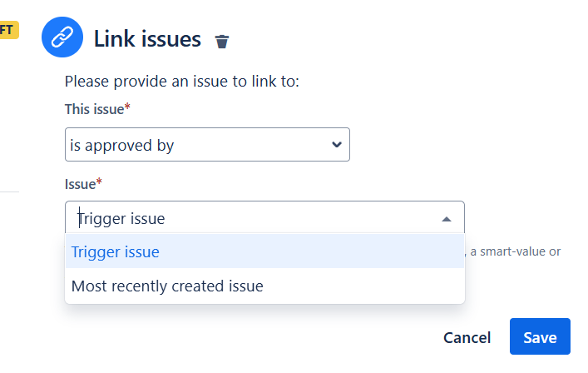
Task: Click the Cancel button
Action: pyautogui.click(x=467, y=337)
